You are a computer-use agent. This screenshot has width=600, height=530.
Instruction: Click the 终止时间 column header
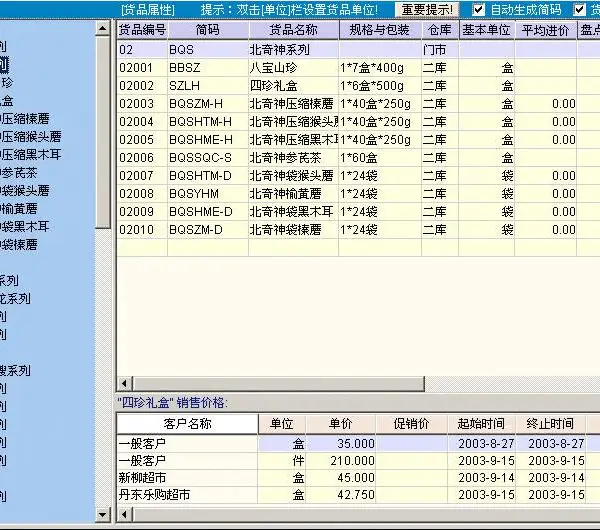tap(550, 424)
